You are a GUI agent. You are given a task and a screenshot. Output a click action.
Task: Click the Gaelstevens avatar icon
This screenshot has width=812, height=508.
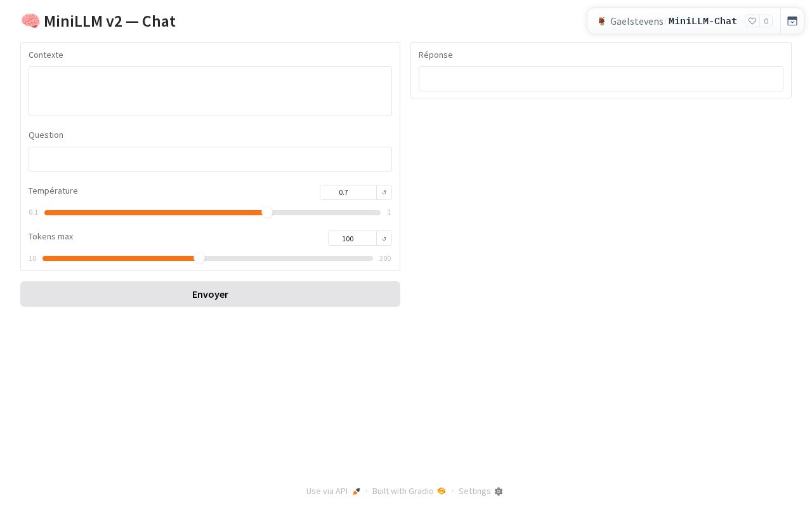point(601,21)
